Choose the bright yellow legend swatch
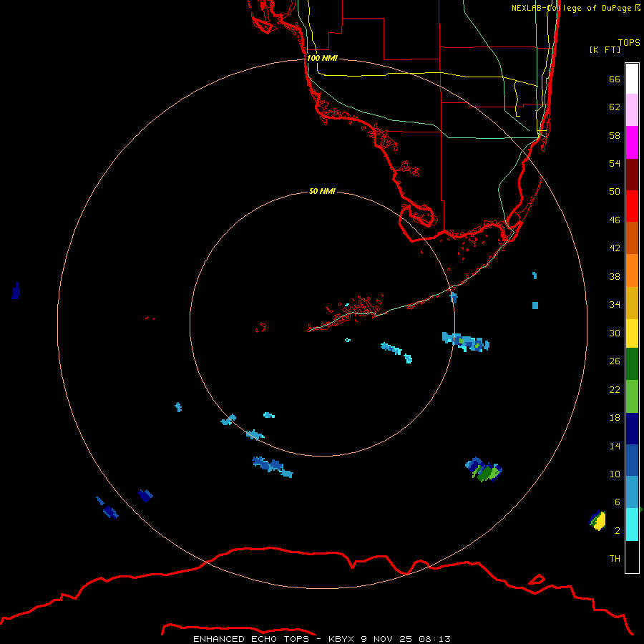The image size is (644, 644). [x=632, y=333]
